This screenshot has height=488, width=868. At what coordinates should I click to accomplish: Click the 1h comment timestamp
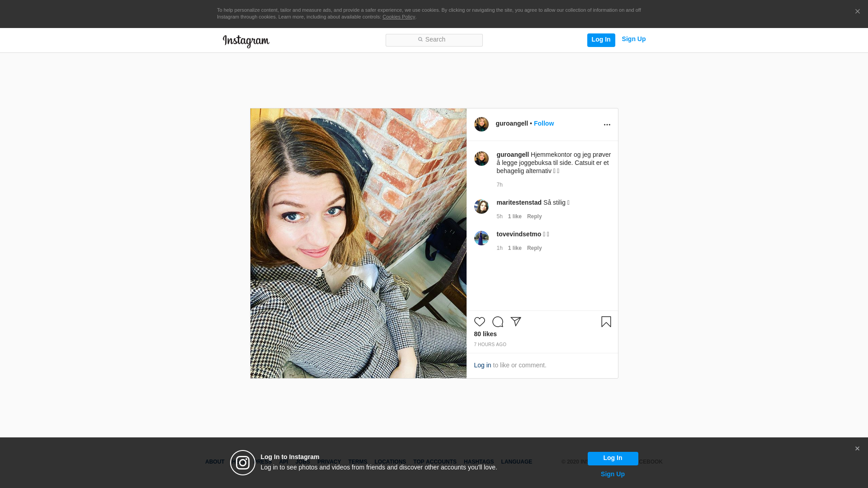pos(500,248)
